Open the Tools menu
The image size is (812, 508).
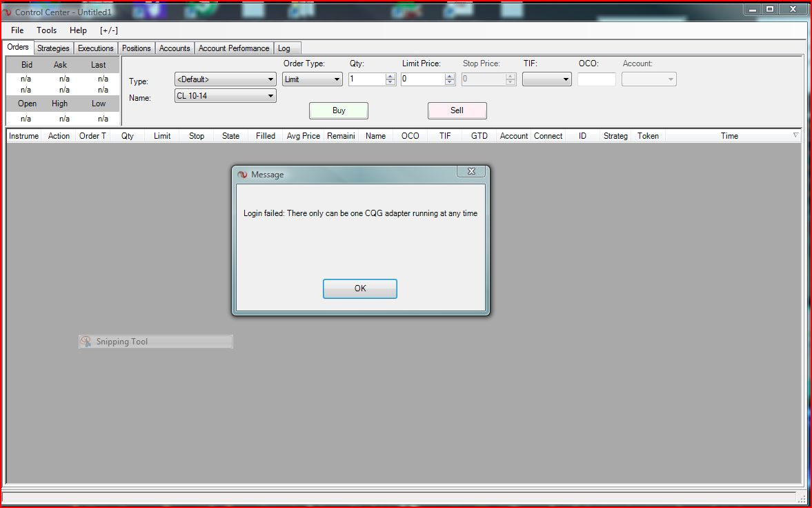click(x=47, y=30)
